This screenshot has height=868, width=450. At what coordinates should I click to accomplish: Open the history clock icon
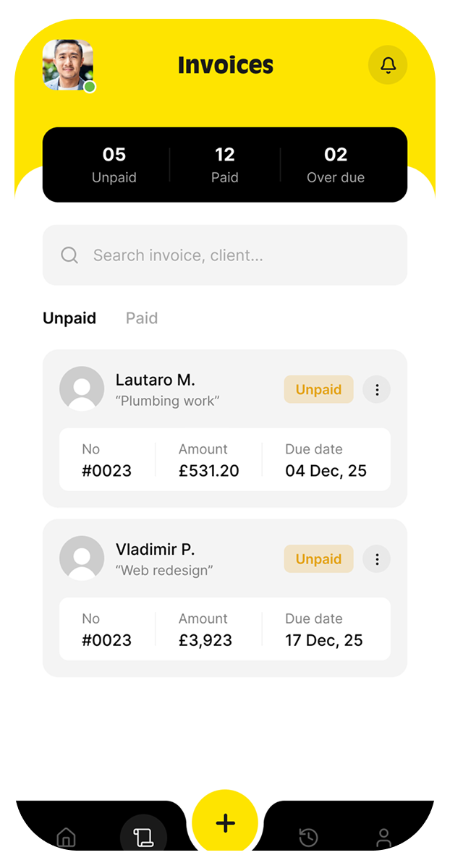[308, 838]
